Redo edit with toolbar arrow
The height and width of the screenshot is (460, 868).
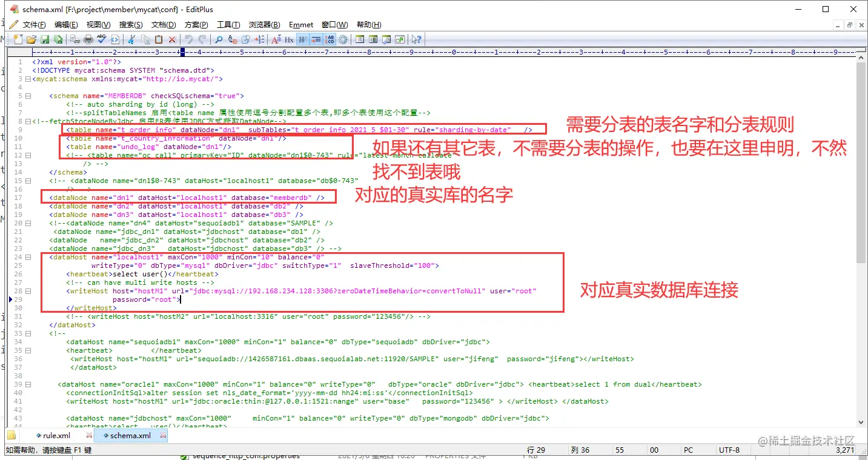[x=202, y=39]
